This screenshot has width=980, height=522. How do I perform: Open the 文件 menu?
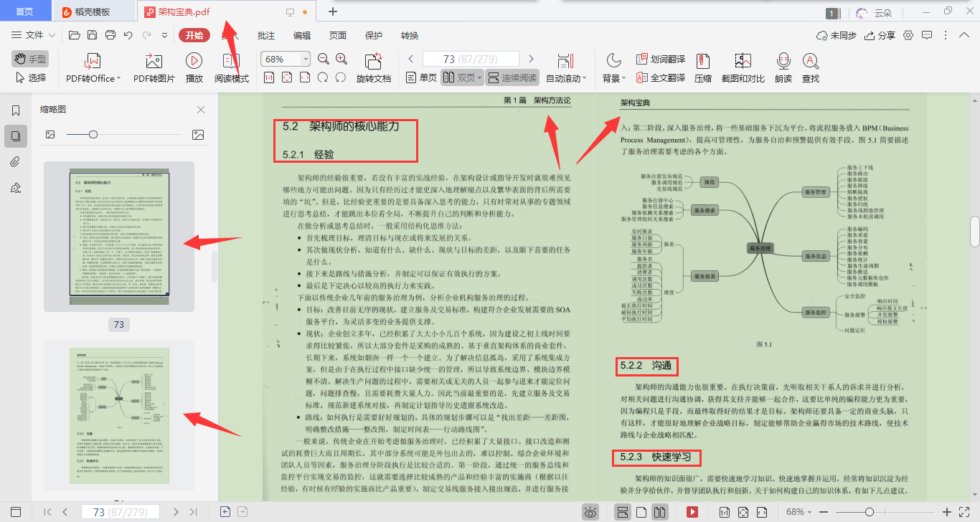[x=28, y=35]
